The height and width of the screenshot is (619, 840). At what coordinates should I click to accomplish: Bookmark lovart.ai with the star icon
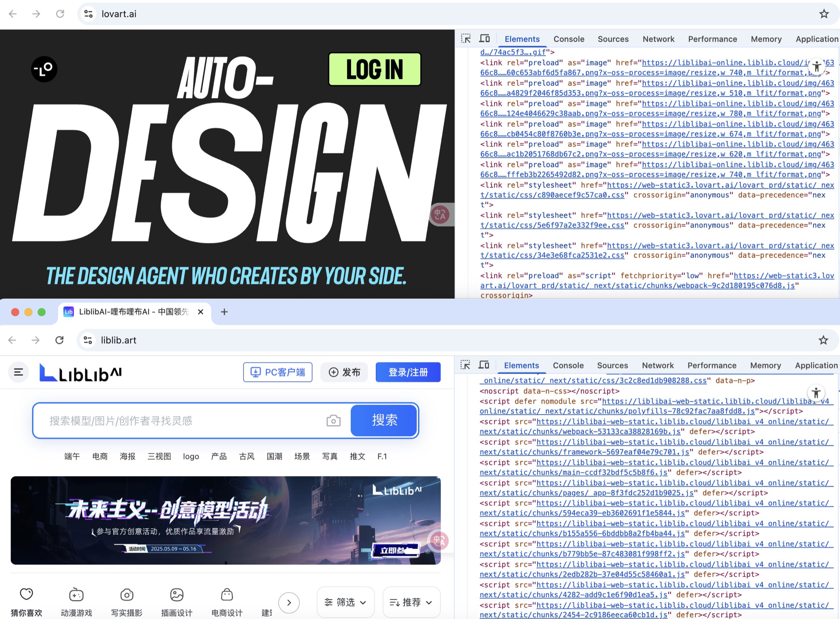coord(824,14)
